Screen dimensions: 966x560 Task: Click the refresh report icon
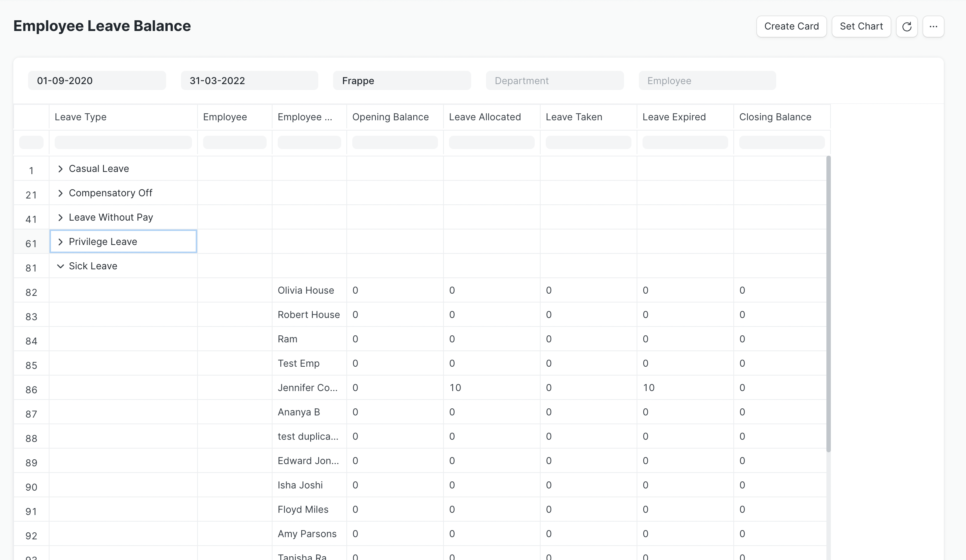click(907, 27)
